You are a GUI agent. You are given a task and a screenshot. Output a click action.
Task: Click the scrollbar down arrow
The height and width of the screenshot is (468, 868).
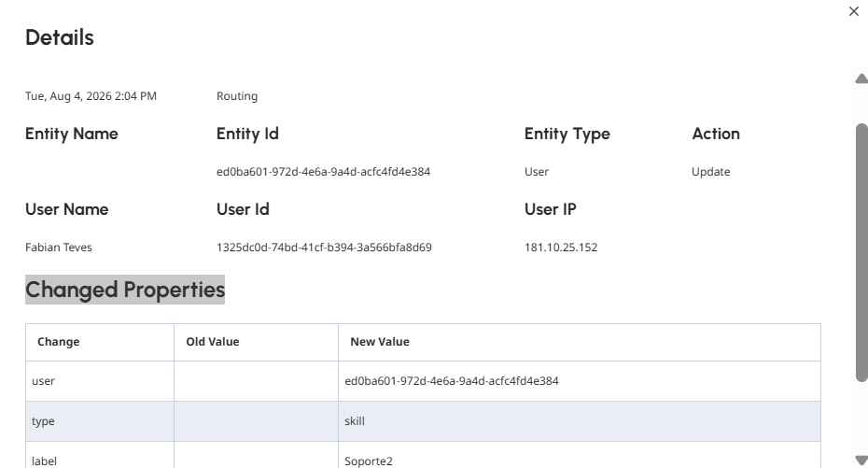[x=861, y=461]
